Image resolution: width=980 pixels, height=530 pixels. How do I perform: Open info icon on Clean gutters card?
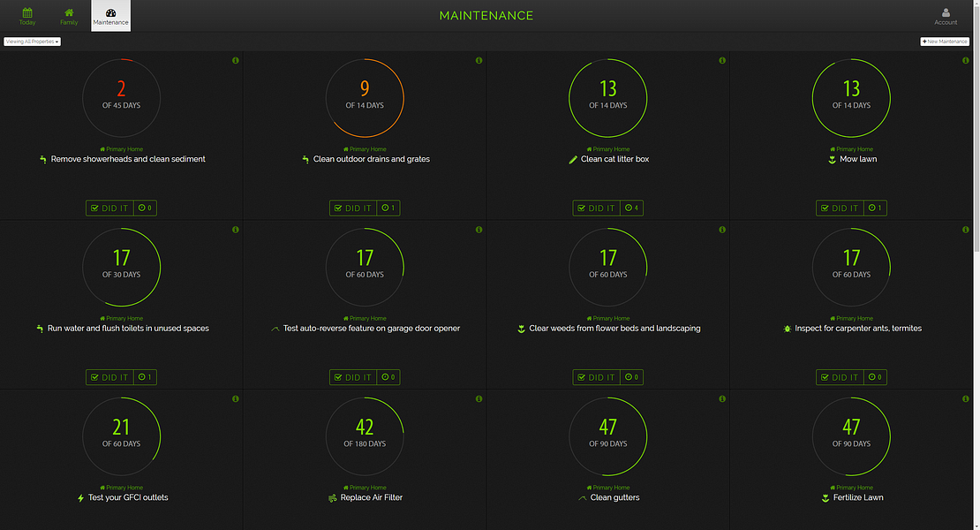pyautogui.click(x=722, y=398)
